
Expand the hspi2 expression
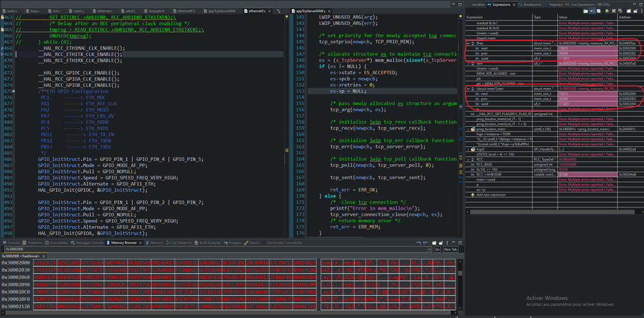(x=468, y=149)
